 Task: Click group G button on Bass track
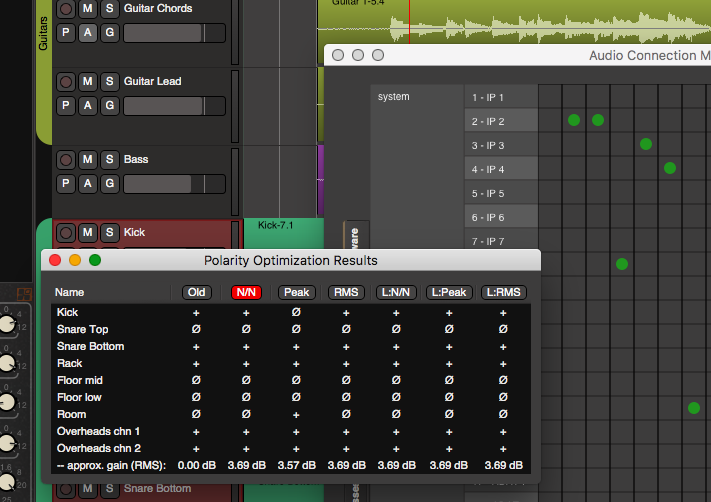point(109,183)
